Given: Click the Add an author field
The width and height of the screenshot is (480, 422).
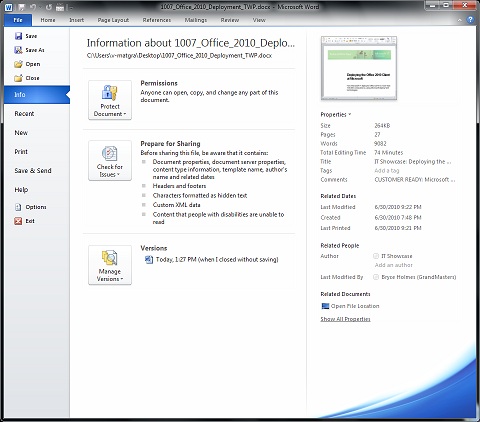Looking at the screenshot, I should tap(394, 265).
